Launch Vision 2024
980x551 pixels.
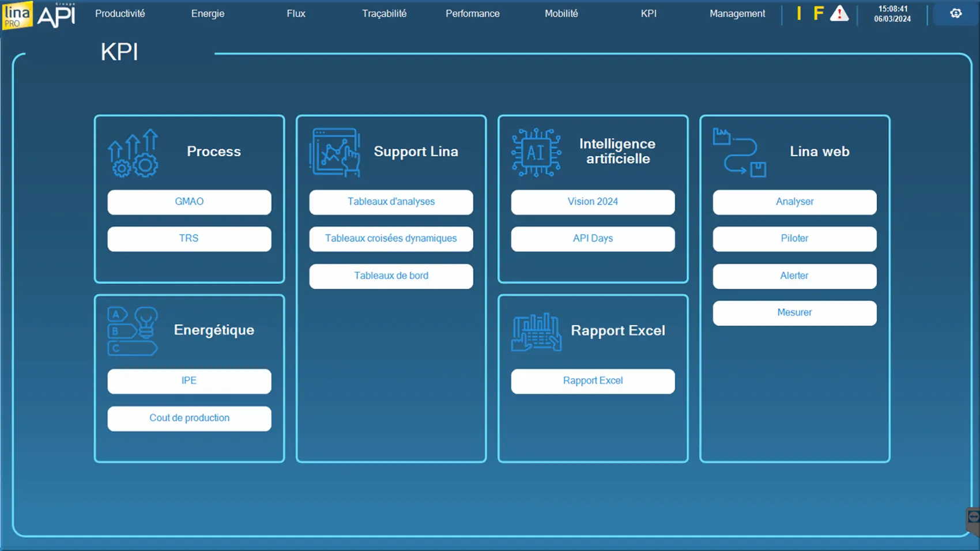[593, 202]
